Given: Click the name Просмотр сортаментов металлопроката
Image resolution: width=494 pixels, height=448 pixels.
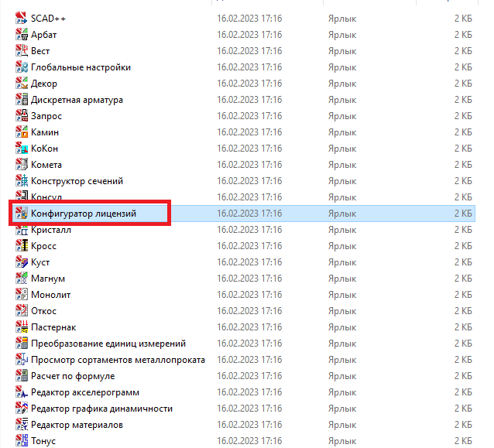Looking at the screenshot, I should (x=118, y=360).
